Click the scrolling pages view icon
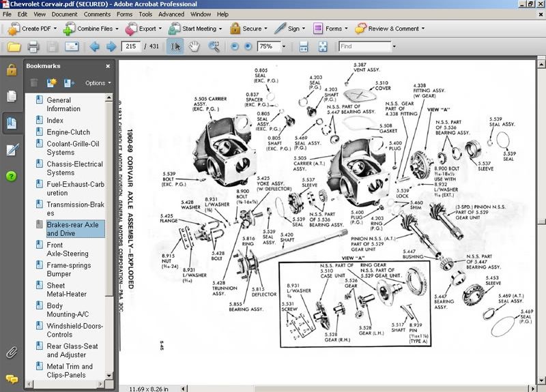Viewport: 546px width, 392px height. pos(304,46)
